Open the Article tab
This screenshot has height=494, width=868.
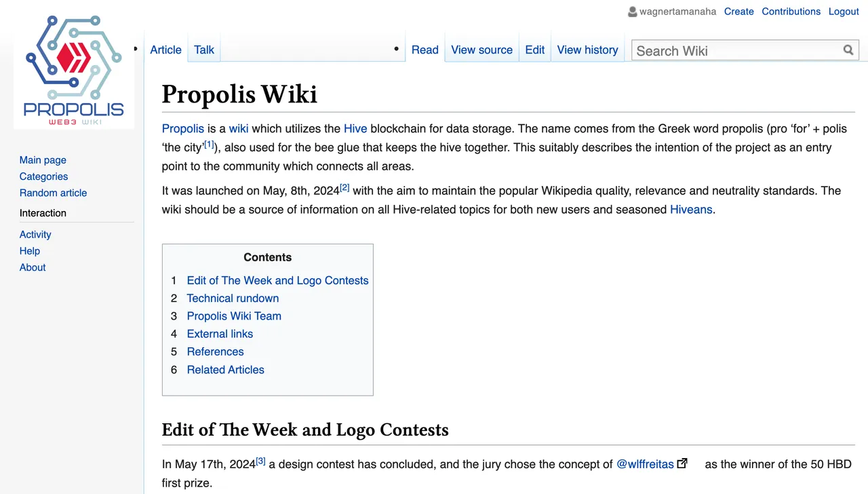pyautogui.click(x=166, y=50)
